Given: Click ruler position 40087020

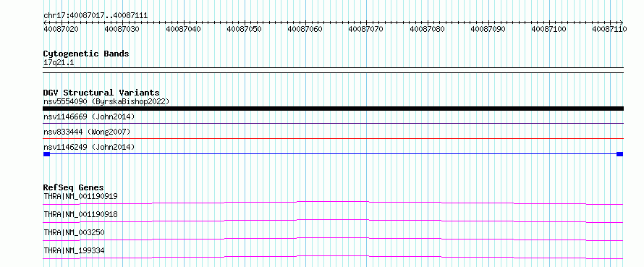Looking at the screenshot, I should [62, 29].
